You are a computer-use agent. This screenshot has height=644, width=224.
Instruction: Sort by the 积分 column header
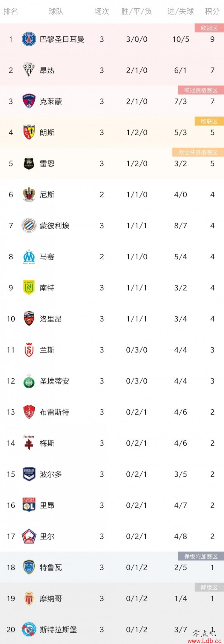[212, 12]
